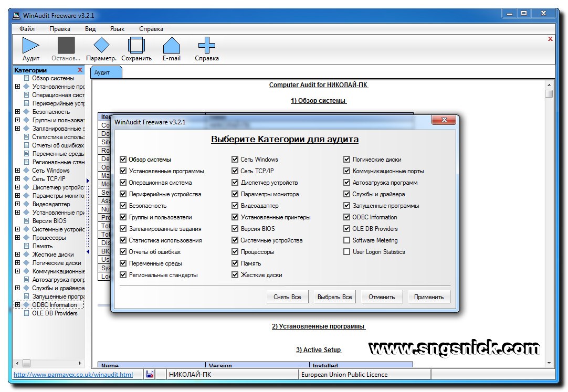Click the Выбрать Все button
This screenshot has height=392, width=568.
[335, 297]
